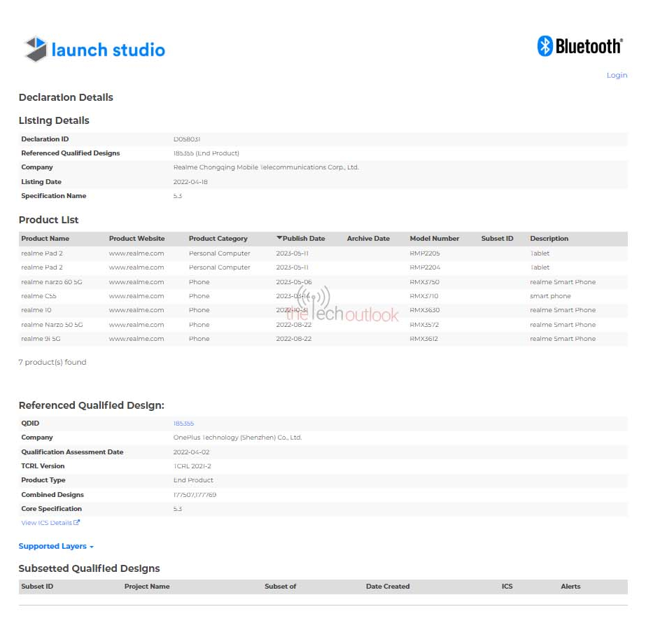
Task: Select Qualification Assessment Date 2022-04-02
Action: tap(192, 451)
